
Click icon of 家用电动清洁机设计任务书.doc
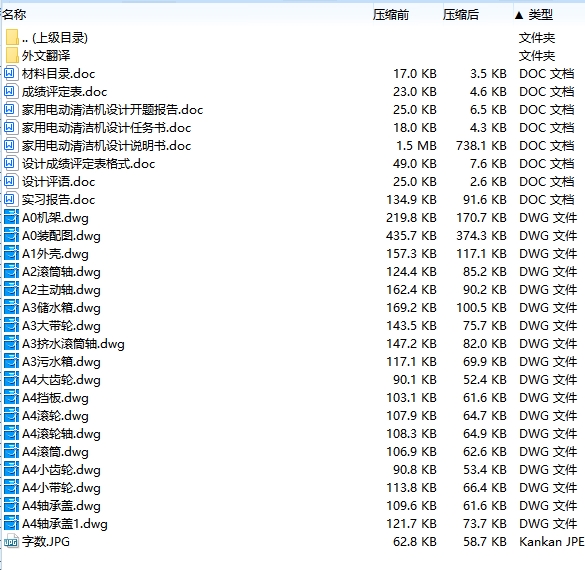click(x=10, y=127)
